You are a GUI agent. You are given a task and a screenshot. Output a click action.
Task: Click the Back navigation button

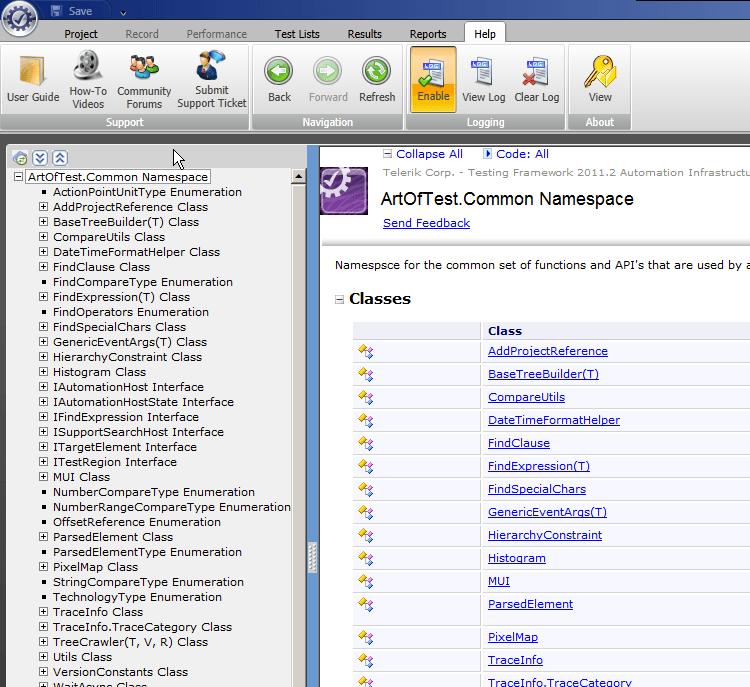[x=279, y=79]
